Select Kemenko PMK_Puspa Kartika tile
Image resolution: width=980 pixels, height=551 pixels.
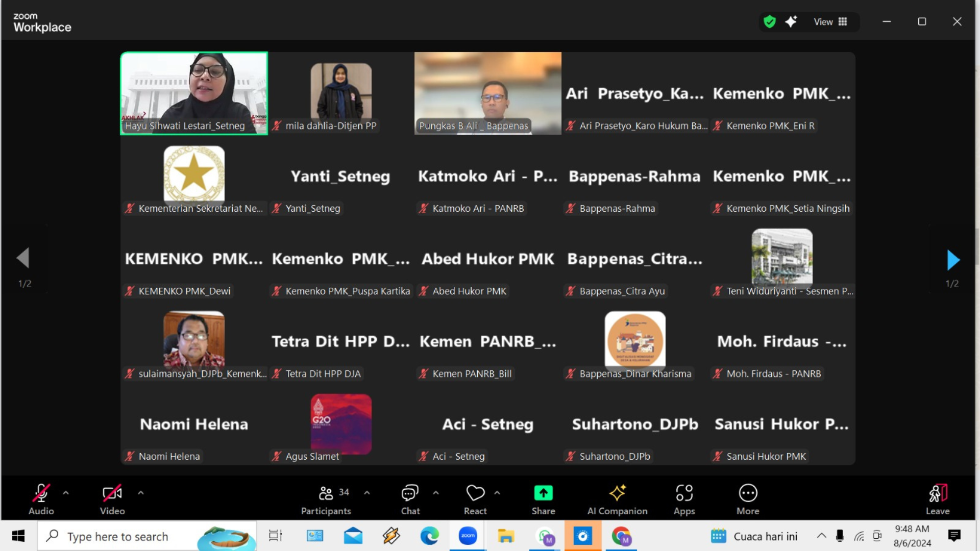(x=341, y=259)
